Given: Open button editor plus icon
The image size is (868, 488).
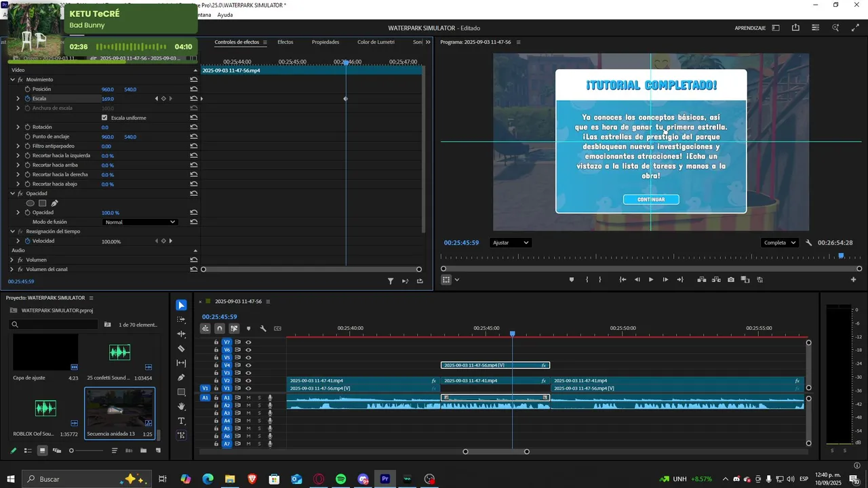Looking at the screenshot, I should click(x=853, y=279).
